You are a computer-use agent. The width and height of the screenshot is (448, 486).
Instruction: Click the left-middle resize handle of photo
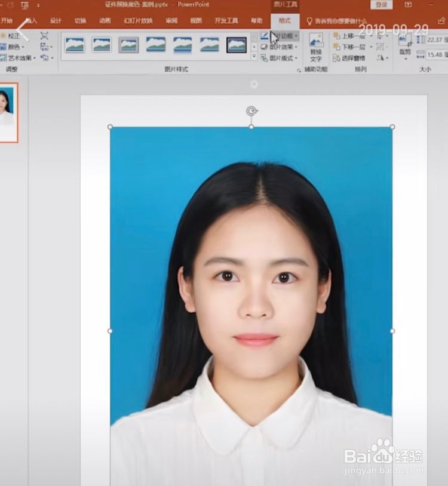point(110,331)
